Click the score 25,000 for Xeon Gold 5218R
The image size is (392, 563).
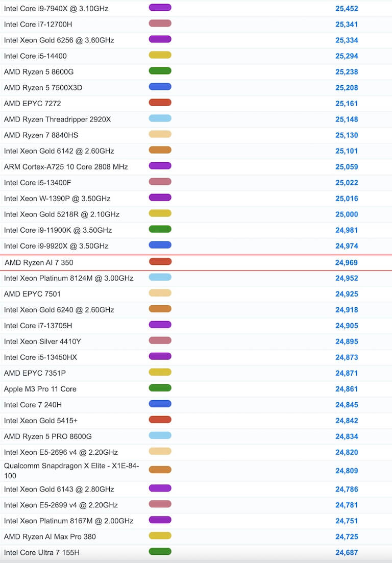click(x=347, y=214)
